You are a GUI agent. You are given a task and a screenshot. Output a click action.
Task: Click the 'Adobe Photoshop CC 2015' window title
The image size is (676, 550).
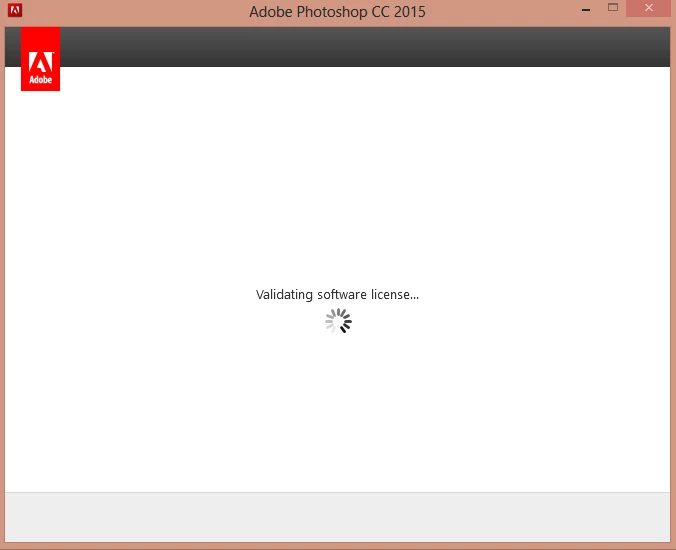pyautogui.click(x=337, y=12)
